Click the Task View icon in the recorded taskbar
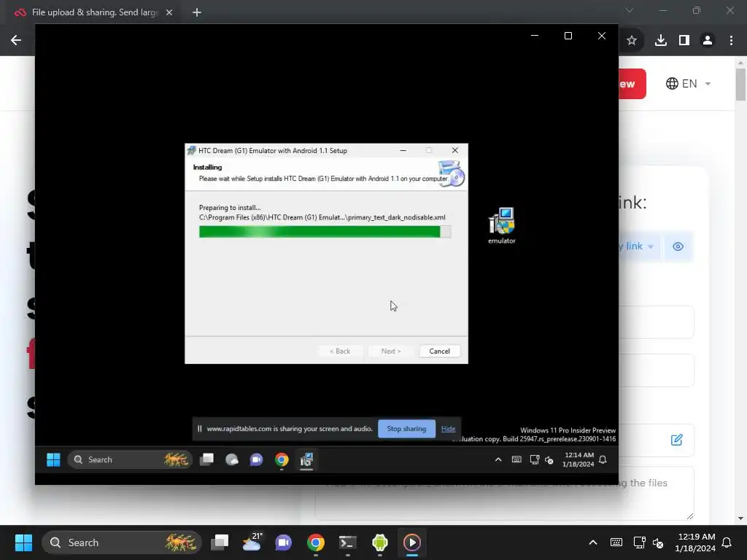The width and height of the screenshot is (747, 560). click(x=206, y=459)
